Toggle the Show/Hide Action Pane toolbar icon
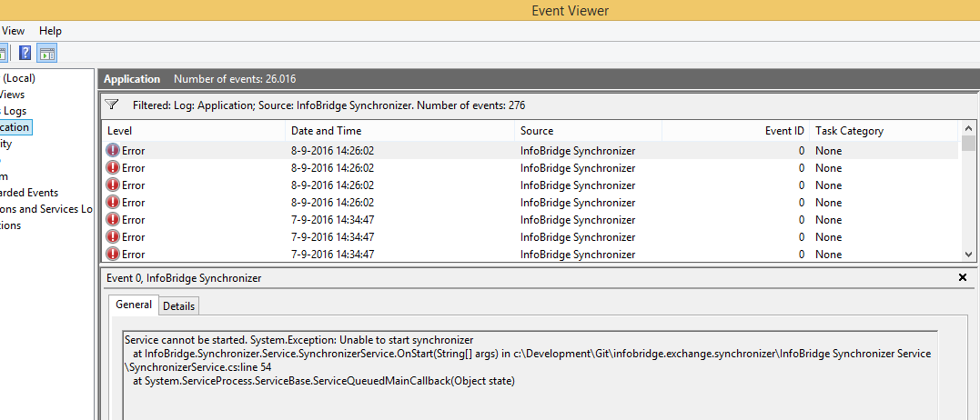The image size is (980, 420). pos(47,53)
